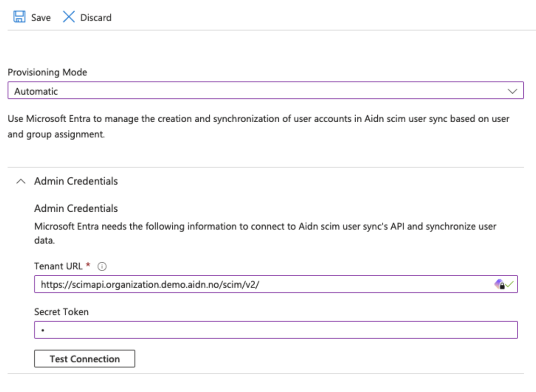The image size is (536, 392).
Task: Click the 'Use Microsoft Entra to manage' description text
Action: pos(259,126)
